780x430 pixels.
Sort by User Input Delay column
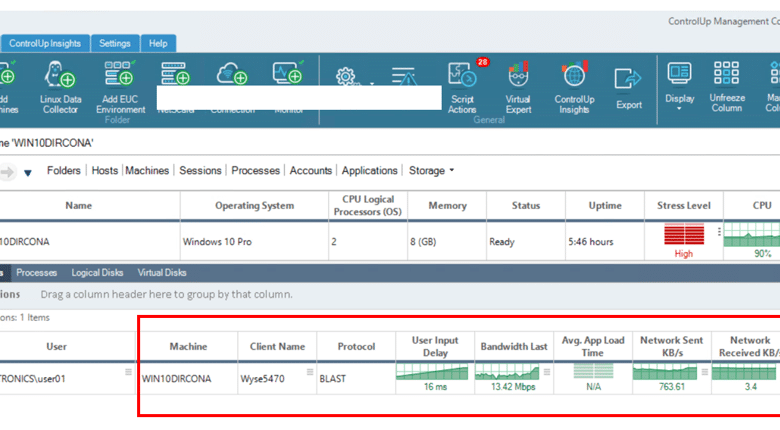tap(435, 346)
